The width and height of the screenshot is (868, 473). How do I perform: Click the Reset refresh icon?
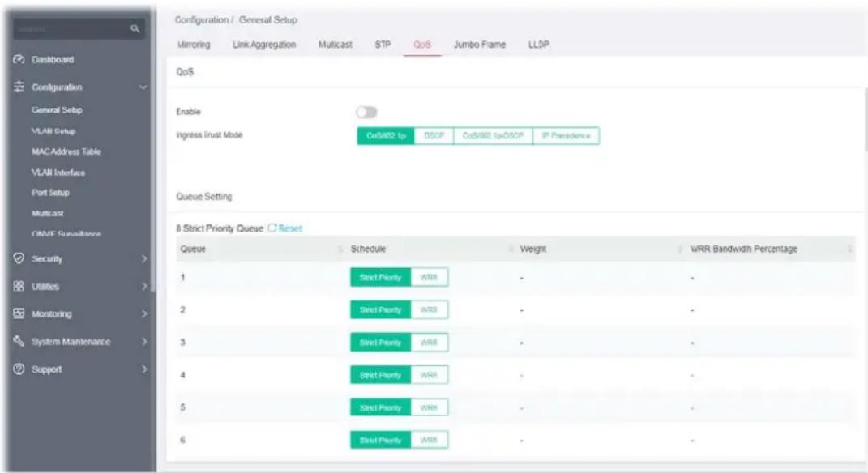272,228
